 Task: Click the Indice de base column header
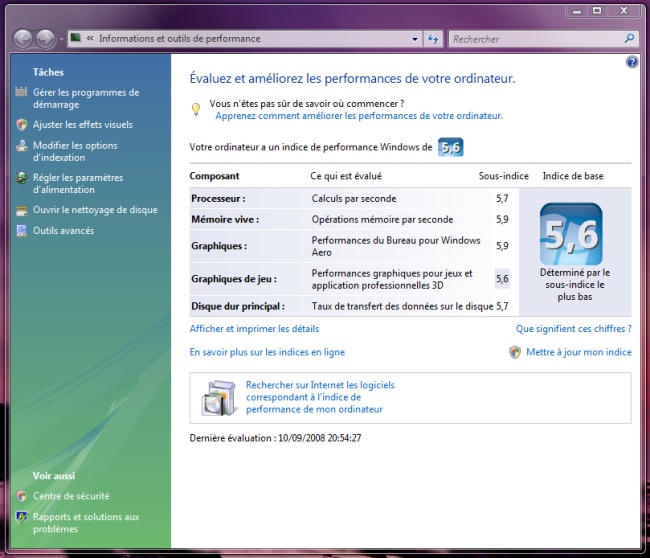point(573,176)
